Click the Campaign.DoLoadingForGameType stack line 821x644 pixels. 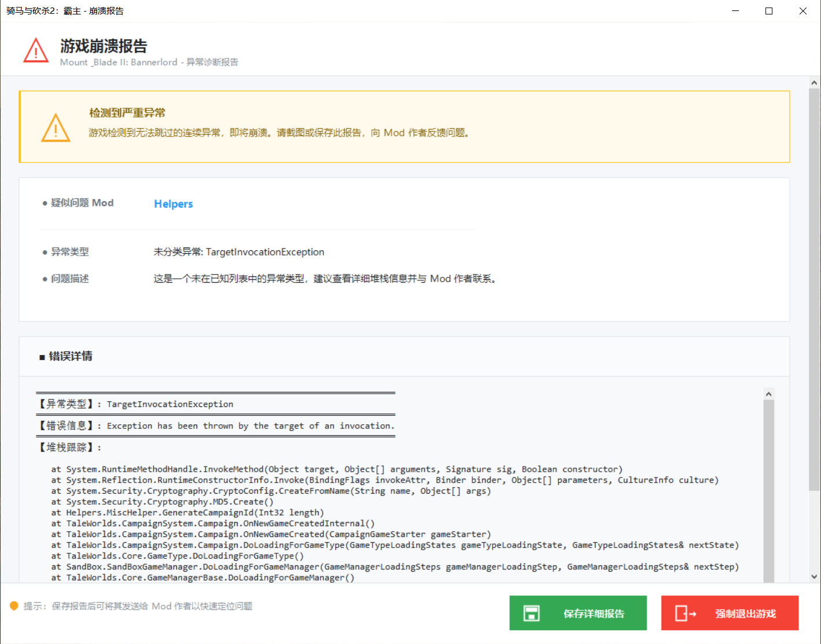(x=395, y=545)
